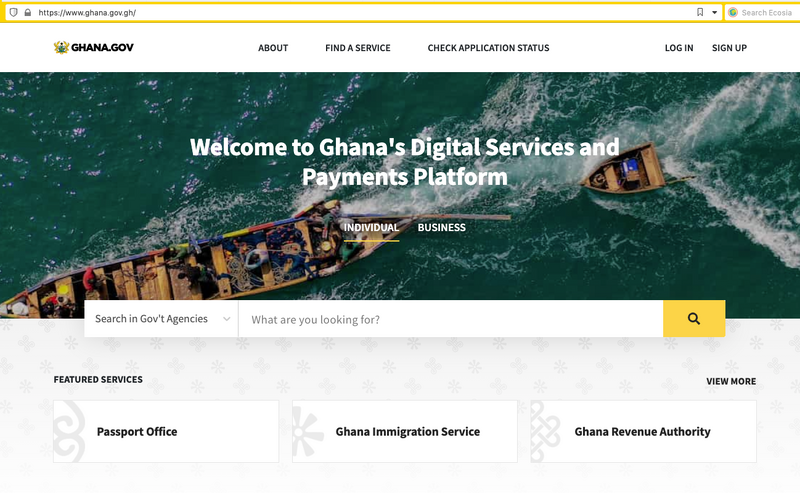Click the Welcome to Ghana's Digital Services heading
This screenshot has width=800, height=493.
pyautogui.click(x=405, y=162)
